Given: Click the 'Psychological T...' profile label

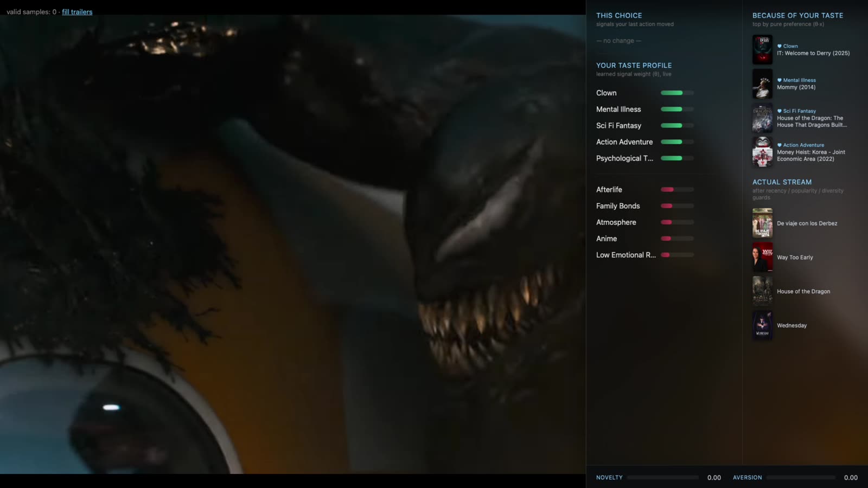Looking at the screenshot, I should point(624,158).
